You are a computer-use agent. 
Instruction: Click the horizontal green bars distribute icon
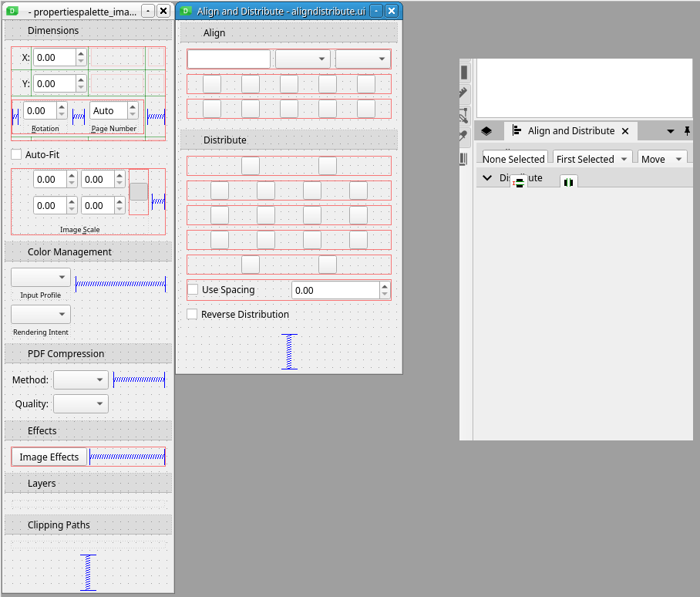[x=520, y=182]
